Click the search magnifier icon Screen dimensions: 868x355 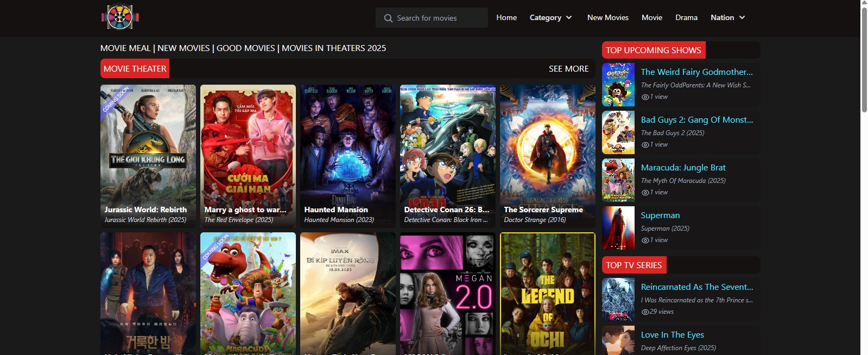pyautogui.click(x=388, y=18)
